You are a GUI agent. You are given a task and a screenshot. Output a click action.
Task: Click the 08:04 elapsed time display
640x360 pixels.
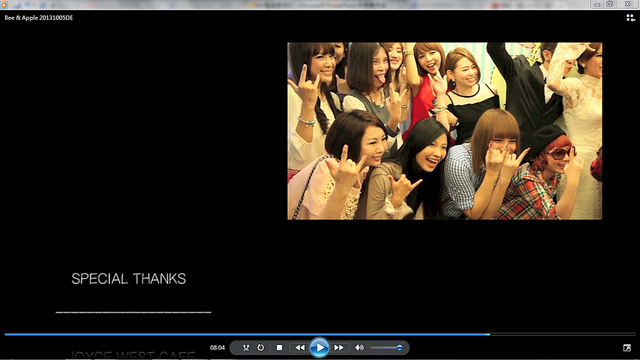217,348
